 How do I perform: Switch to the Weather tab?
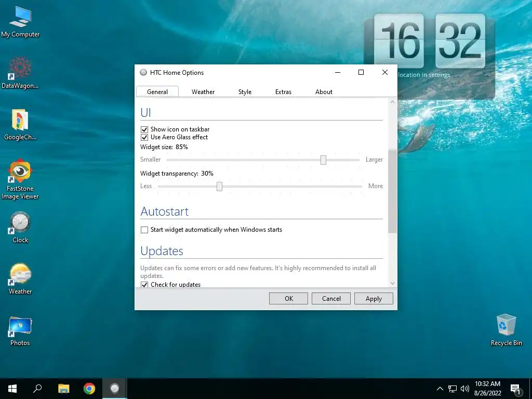pyautogui.click(x=203, y=91)
